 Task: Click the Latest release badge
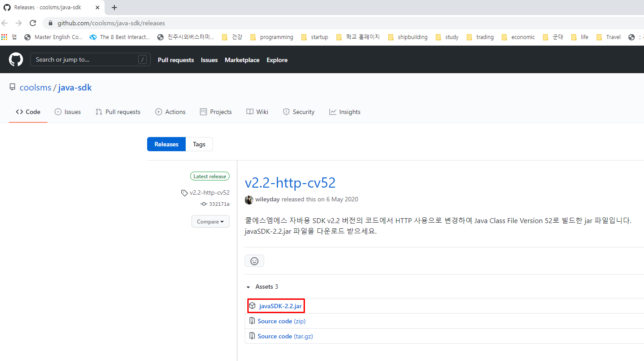pos(210,177)
